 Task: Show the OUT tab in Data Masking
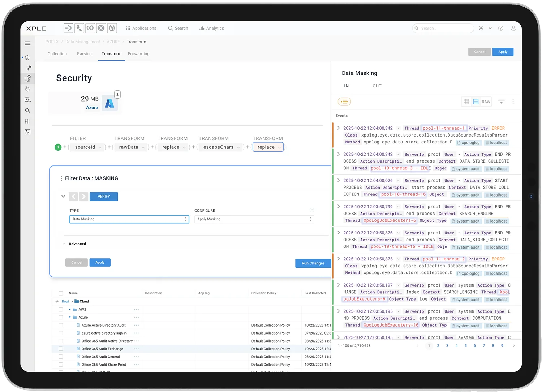pos(377,86)
